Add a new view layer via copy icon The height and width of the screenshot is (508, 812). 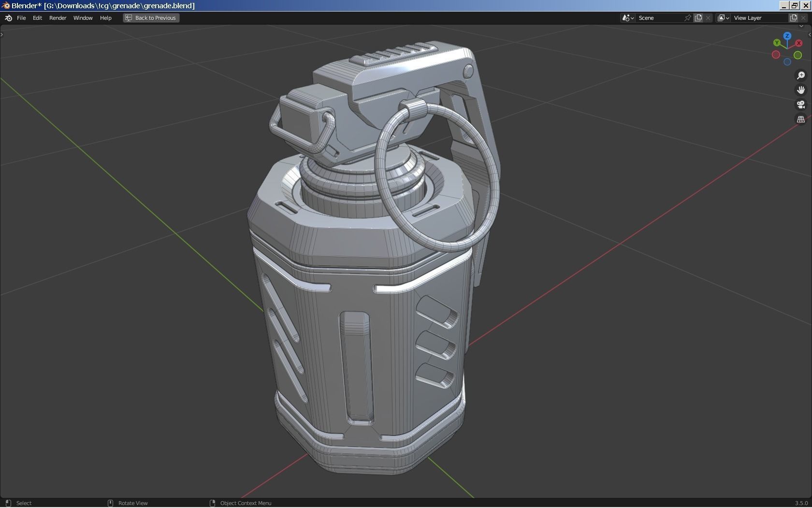pos(794,18)
